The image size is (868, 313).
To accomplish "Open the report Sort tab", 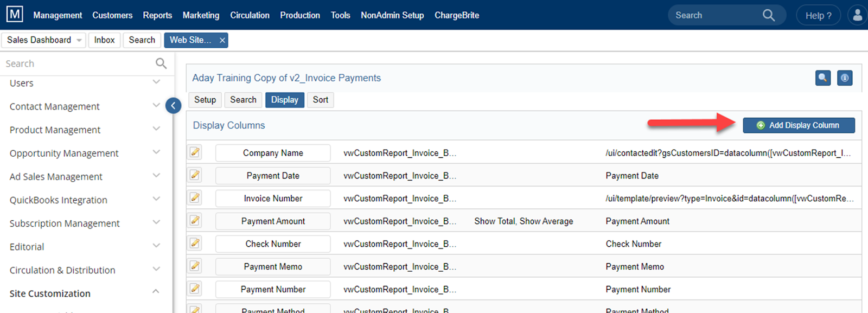I will tap(321, 100).
